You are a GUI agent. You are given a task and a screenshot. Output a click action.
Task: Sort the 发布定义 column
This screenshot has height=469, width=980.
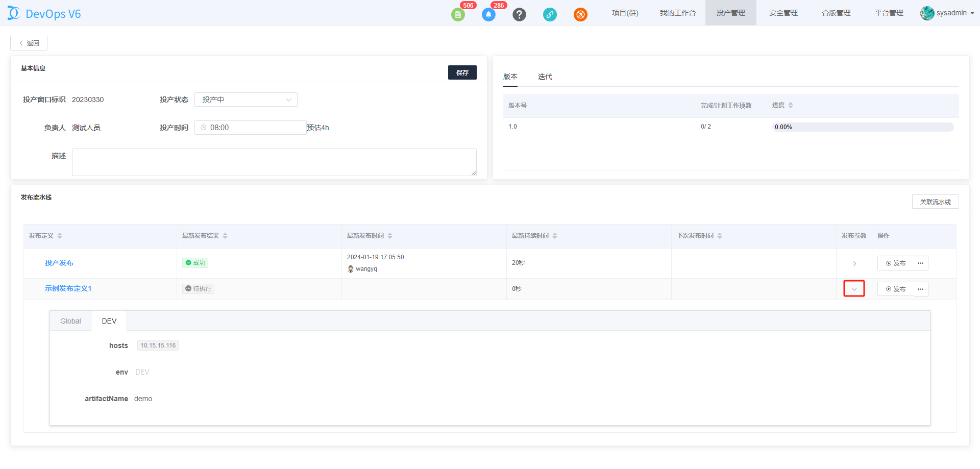60,236
